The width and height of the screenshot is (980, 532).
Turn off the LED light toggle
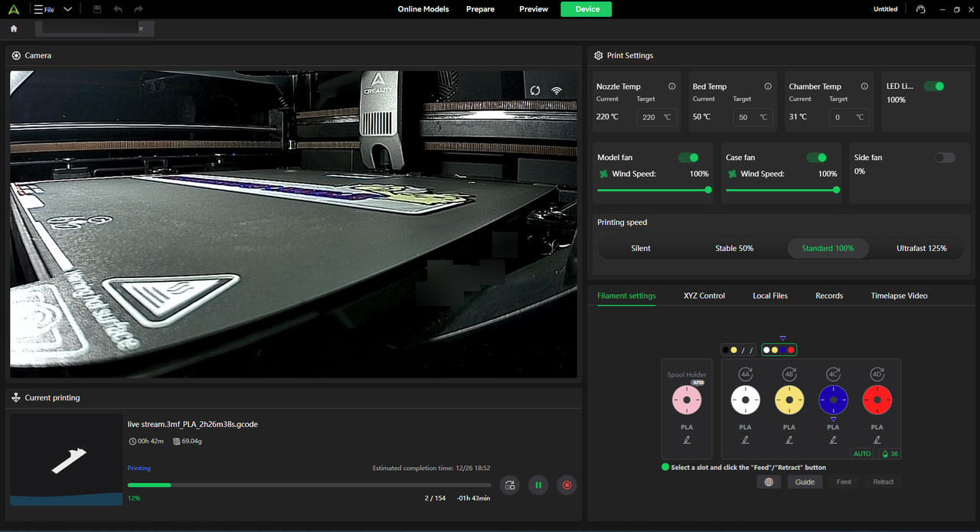933,86
